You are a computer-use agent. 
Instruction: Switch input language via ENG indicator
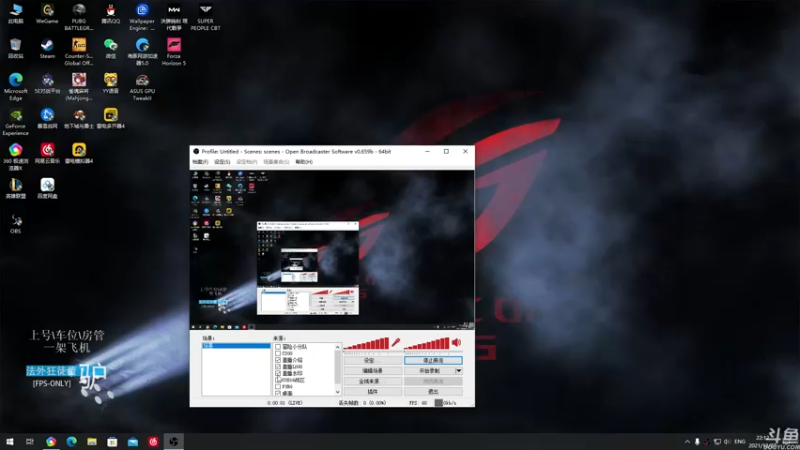point(740,441)
